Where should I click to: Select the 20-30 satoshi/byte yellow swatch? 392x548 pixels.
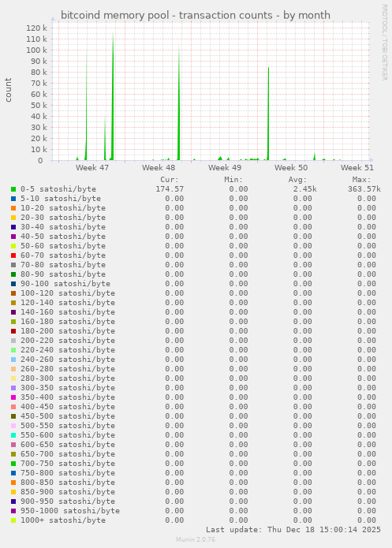[x=13, y=218]
